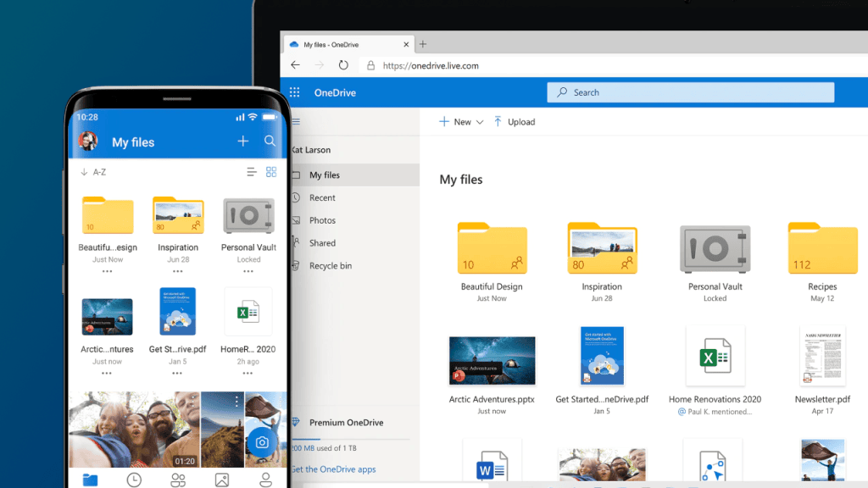Open a new browser tab with plus
The height and width of the screenshot is (488, 868).
point(423,44)
